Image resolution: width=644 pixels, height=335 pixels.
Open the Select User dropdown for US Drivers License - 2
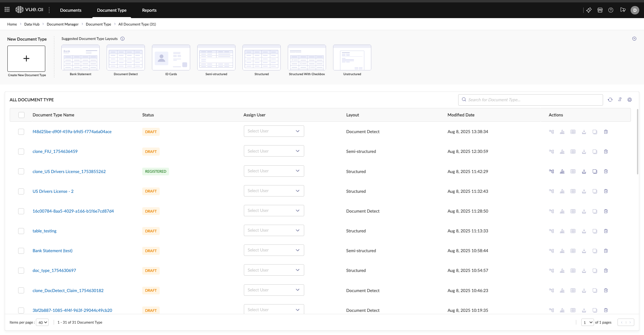click(274, 190)
